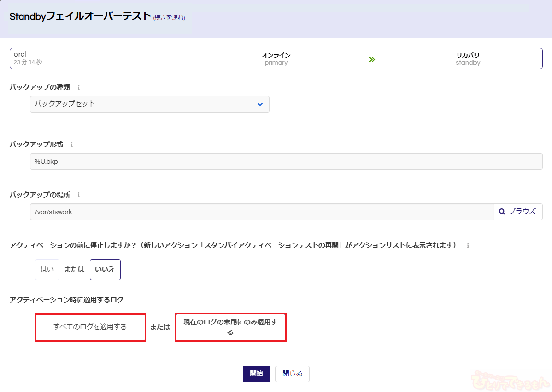Click the info icon next to バックアップ形式

click(71, 144)
